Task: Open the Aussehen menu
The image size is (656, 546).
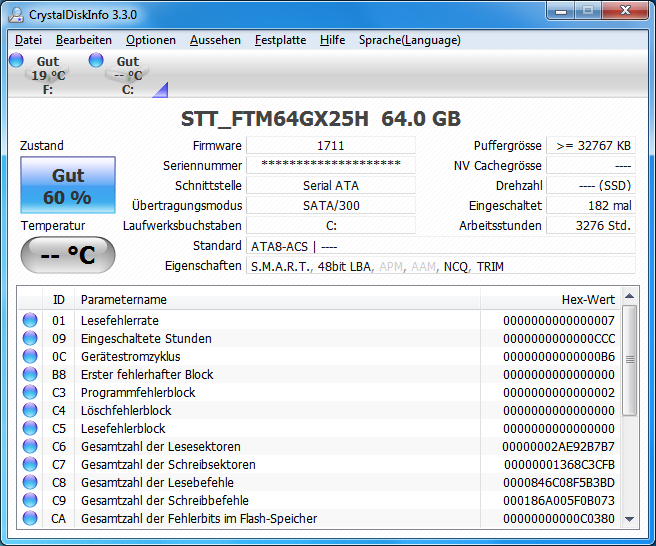Action: click(x=215, y=40)
